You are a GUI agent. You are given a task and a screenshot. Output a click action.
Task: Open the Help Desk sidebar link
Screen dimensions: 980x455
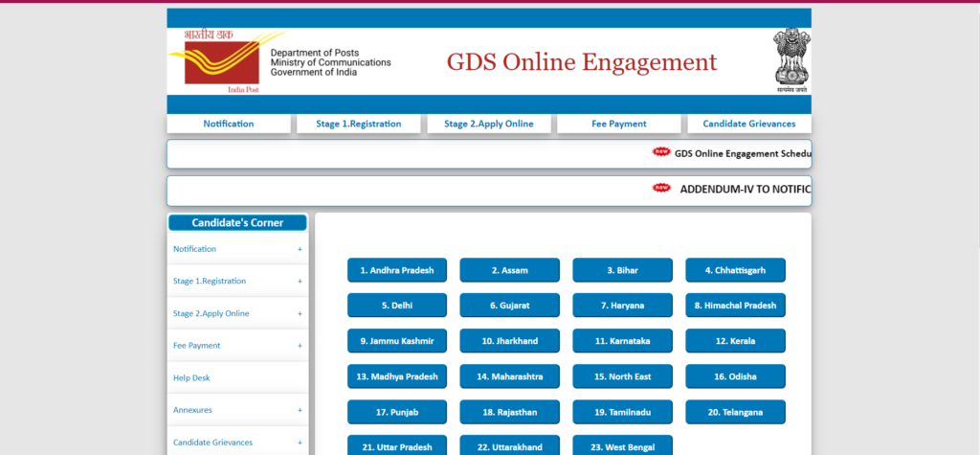[191, 378]
